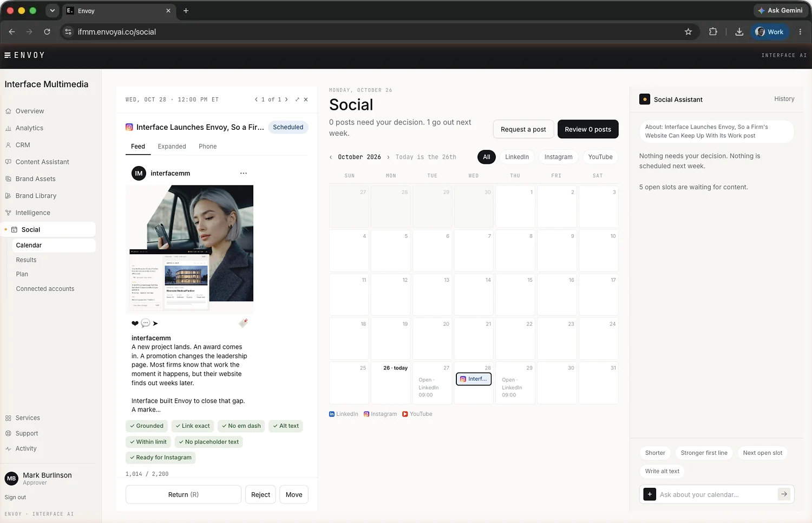The image size is (812, 523).
Task: Open the Envoy hamburger menu icon
Action: tap(8, 55)
